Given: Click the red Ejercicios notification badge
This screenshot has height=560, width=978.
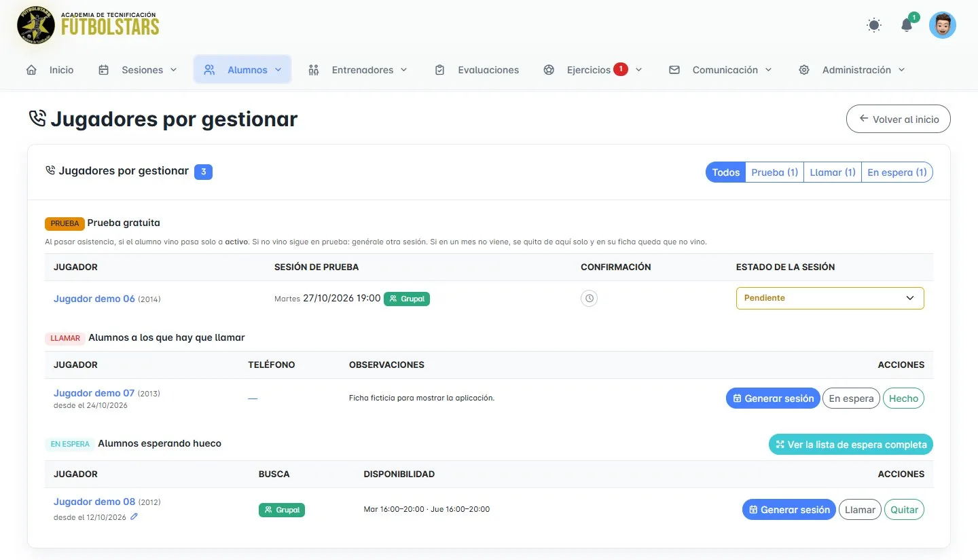Looking at the screenshot, I should tap(620, 69).
